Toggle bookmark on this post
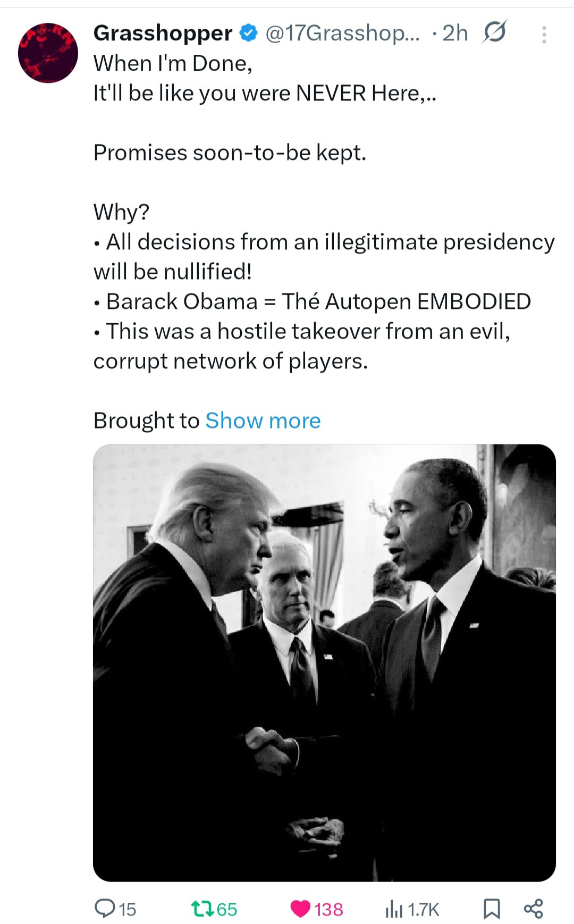The image size is (574, 924). click(491, 909)
